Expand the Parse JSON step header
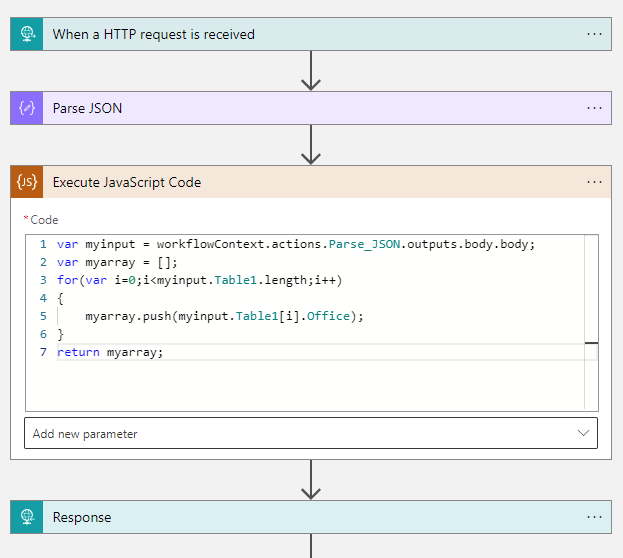The image size is (623, 558). pos(300,108)
